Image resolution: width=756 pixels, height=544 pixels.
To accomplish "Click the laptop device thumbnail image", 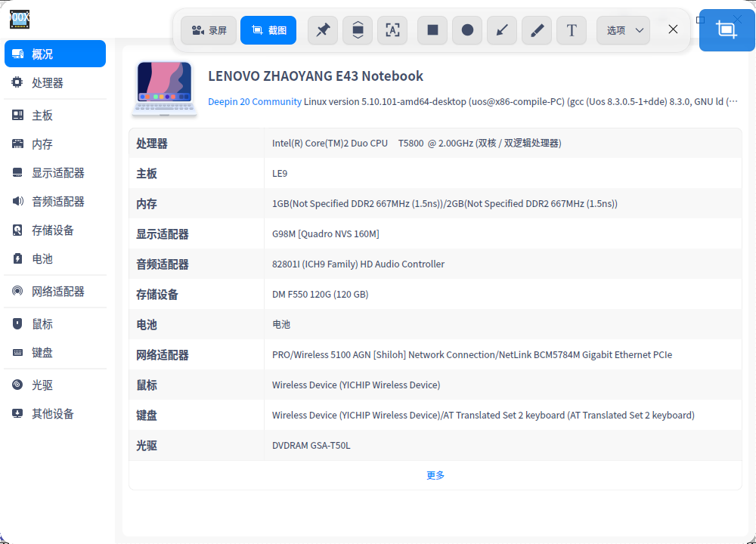I will tap(164, 88).
